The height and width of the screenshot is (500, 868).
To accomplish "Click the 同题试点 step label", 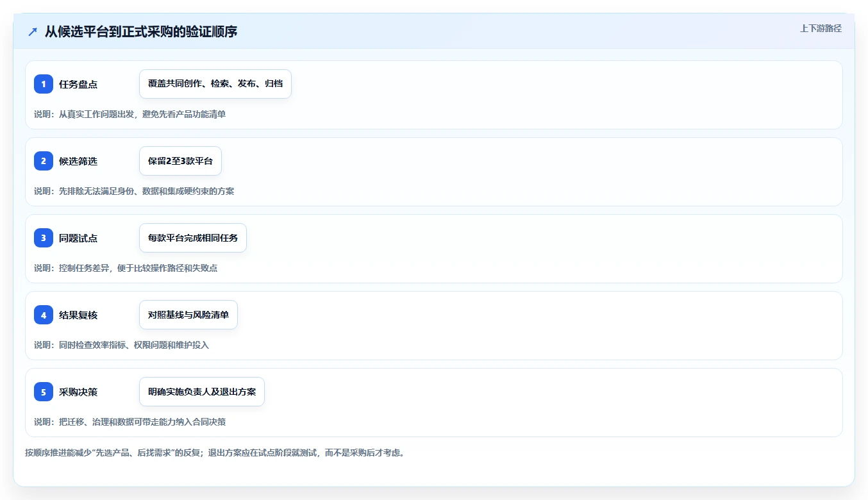I will [78, 238].
